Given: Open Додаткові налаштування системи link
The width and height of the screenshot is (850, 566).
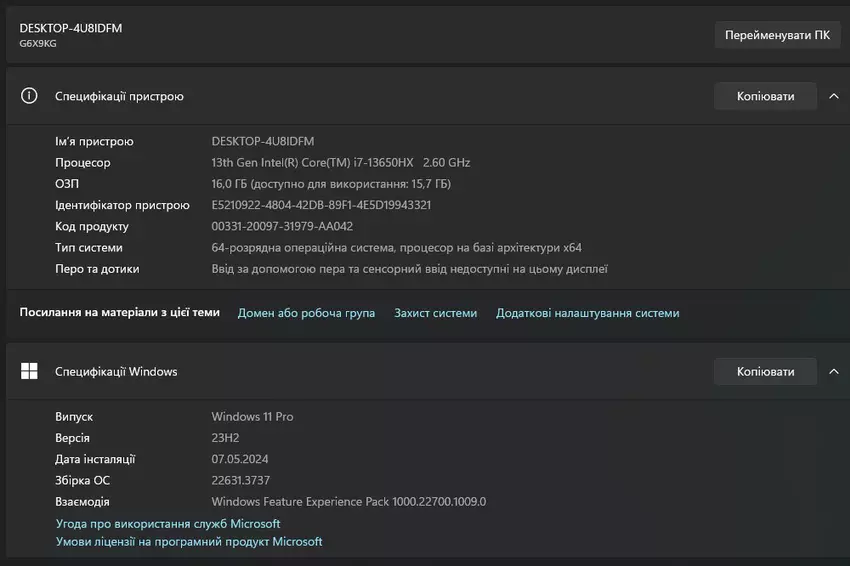Looking at the screenshot, I should click(x=587, y=313).
